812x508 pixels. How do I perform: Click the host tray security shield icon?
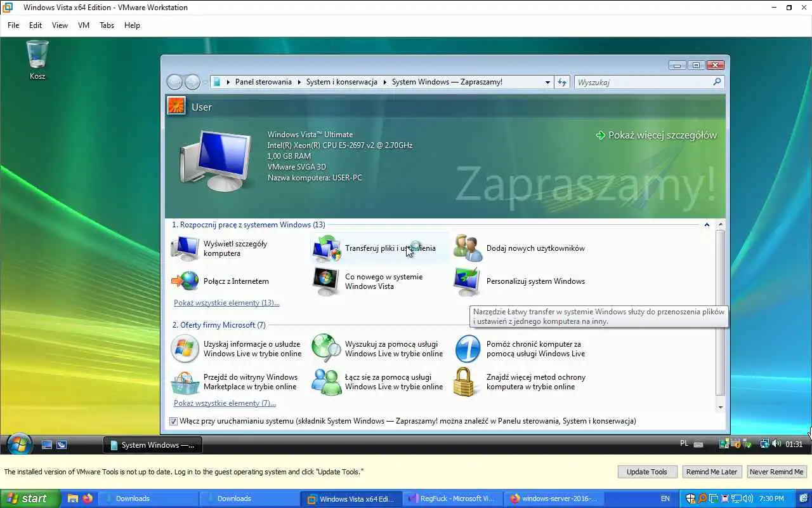(691, 498)
